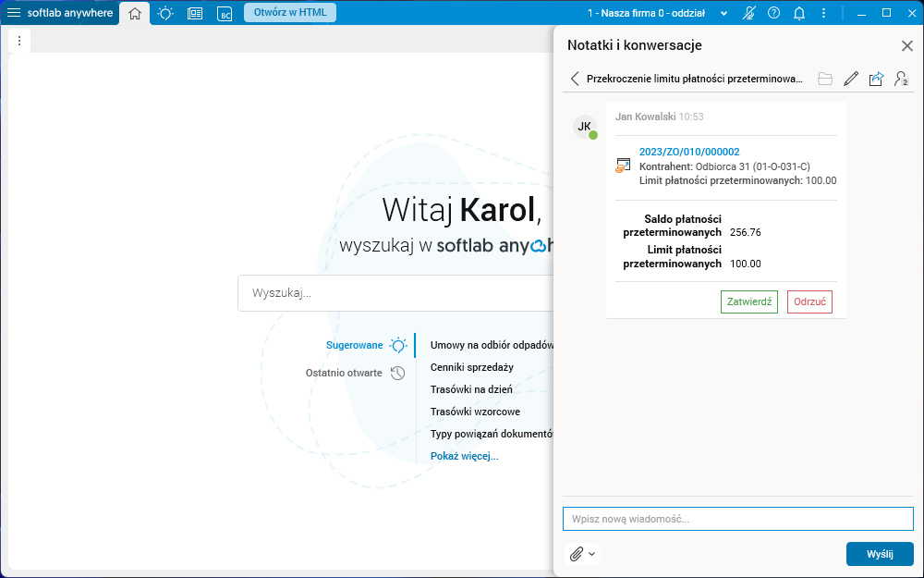Click the BC document icon
The image size is (924, 578).
click(x=224, y=13)
